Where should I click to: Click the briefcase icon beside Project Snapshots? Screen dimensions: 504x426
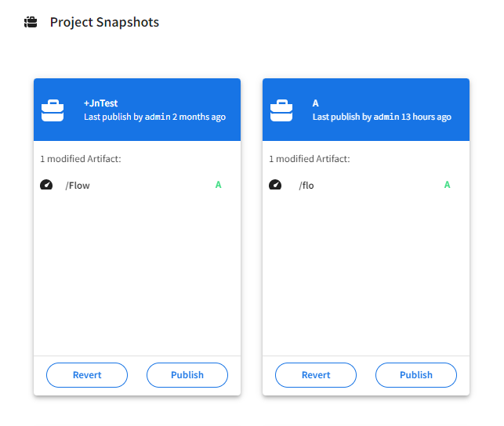click(x=31, y=22)
